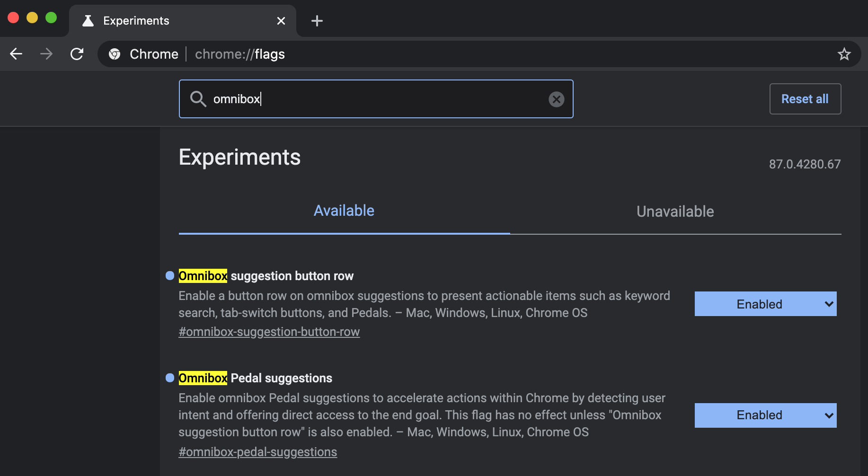Click the magnifier icon in search box
The height and width of the screenshot is (476, 868).
198,99
